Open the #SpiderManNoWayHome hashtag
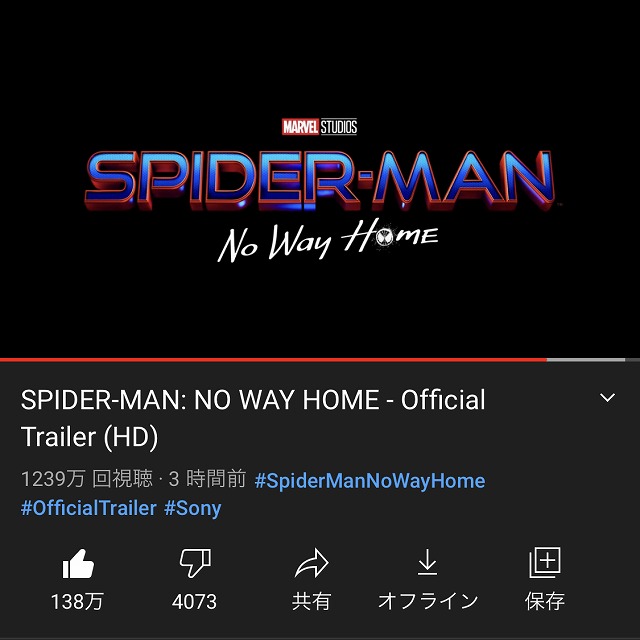The height and width of the screenshot is (640, 640). (370, 480)
